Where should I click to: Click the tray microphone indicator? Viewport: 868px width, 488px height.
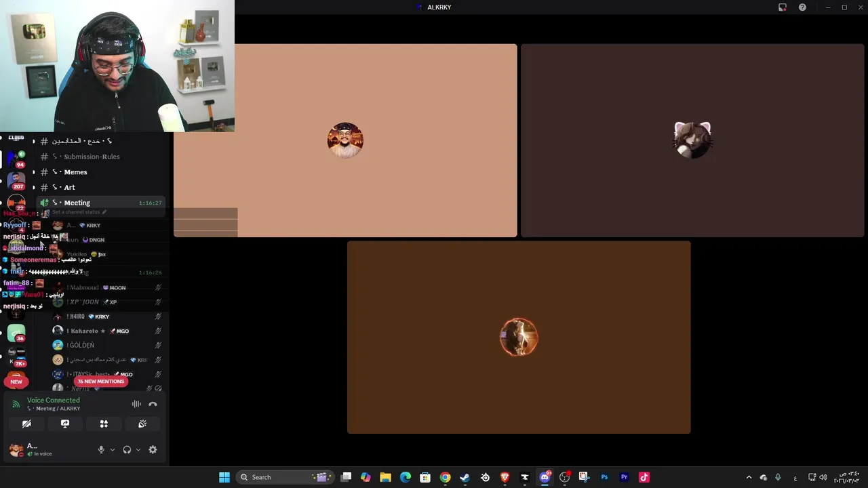(x=778, y=477)
